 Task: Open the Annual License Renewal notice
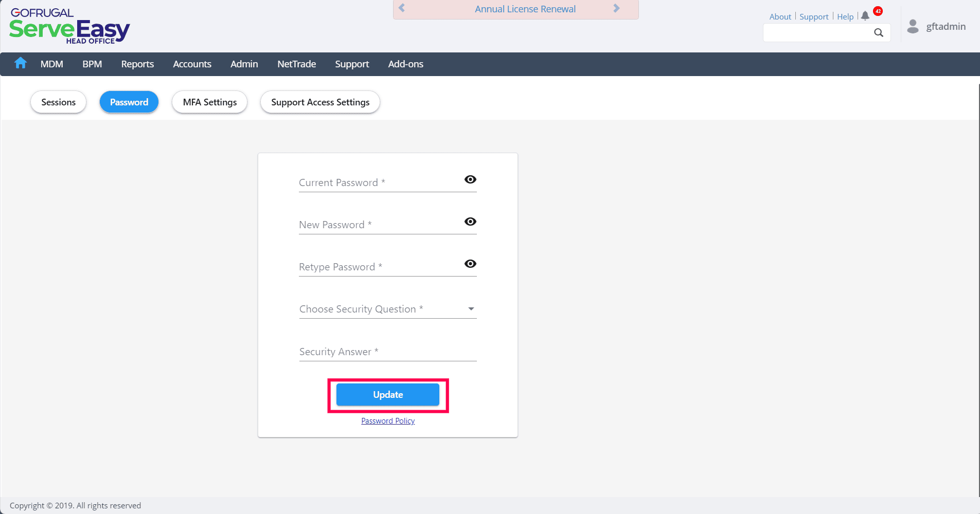525,9
